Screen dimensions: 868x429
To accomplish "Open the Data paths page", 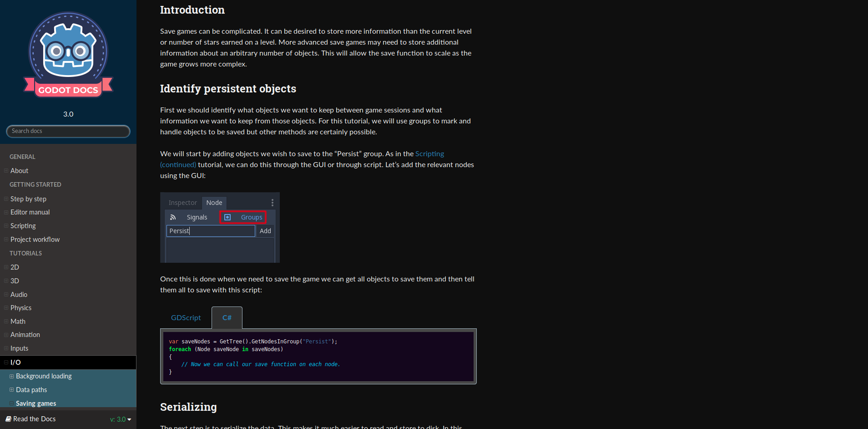I will (x=31, y=389).
